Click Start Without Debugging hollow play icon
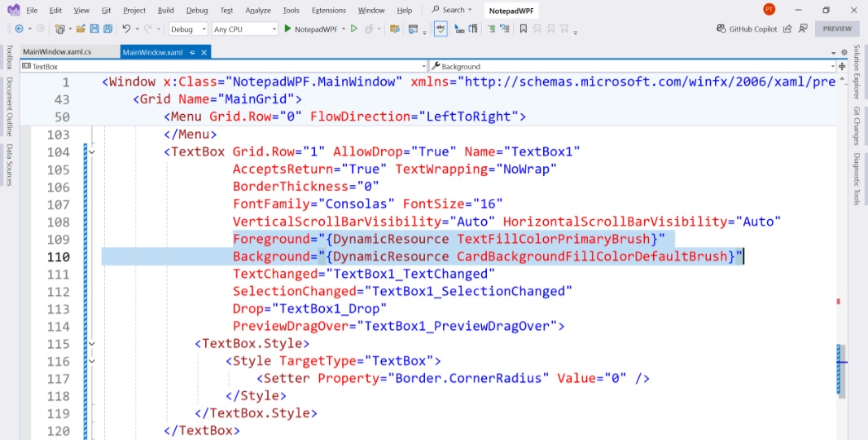868x440 pixels. click(354, 29)
